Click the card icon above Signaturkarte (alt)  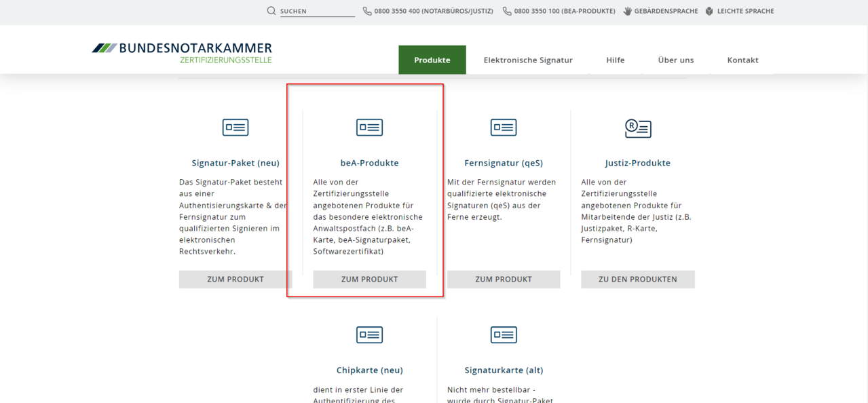(x=504, y=334)
